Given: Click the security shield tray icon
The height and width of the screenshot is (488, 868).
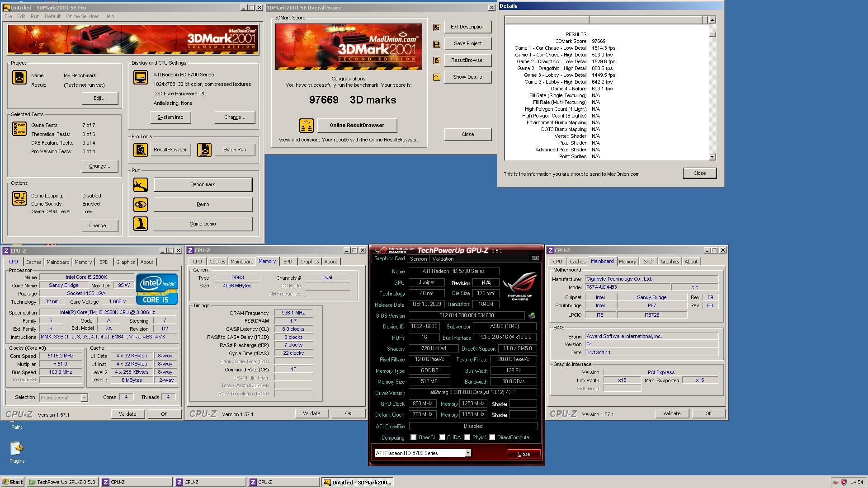Looking at the screenshot, I should [844, 482].
